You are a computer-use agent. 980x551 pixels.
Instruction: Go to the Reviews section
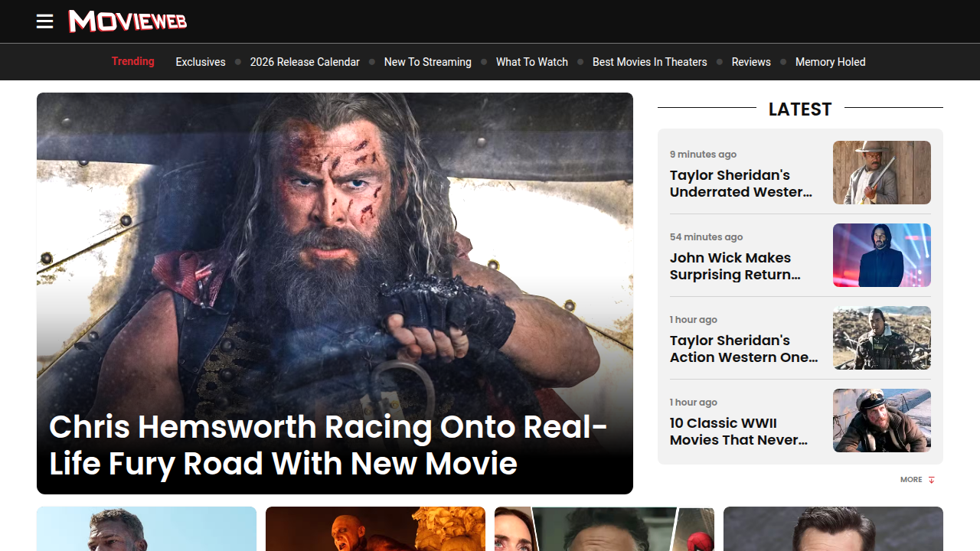point(751,62)
